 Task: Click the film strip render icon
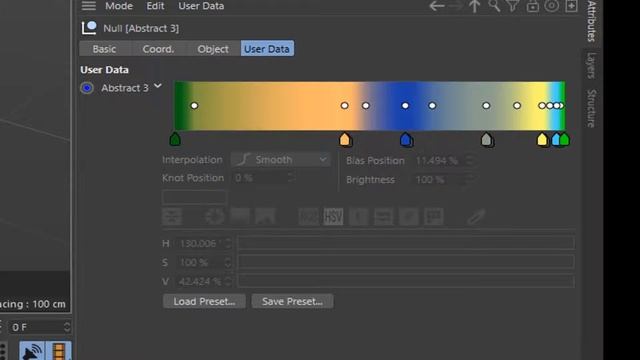click(59, 351)
